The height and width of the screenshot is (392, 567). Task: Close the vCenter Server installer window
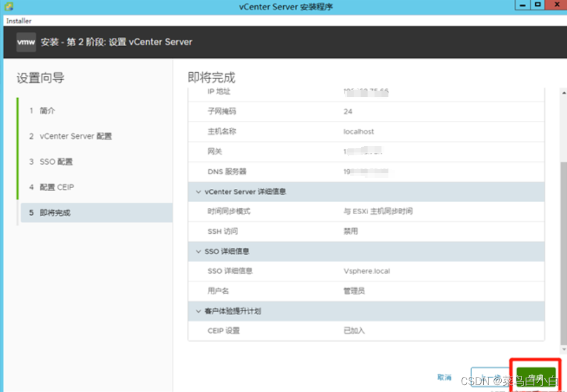point(557,5)
